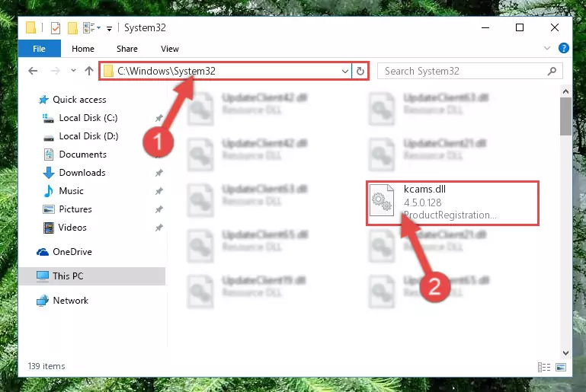
Task: Open the Customize Quick Access Toolbar arrow
Action: (x=109, y=28)
